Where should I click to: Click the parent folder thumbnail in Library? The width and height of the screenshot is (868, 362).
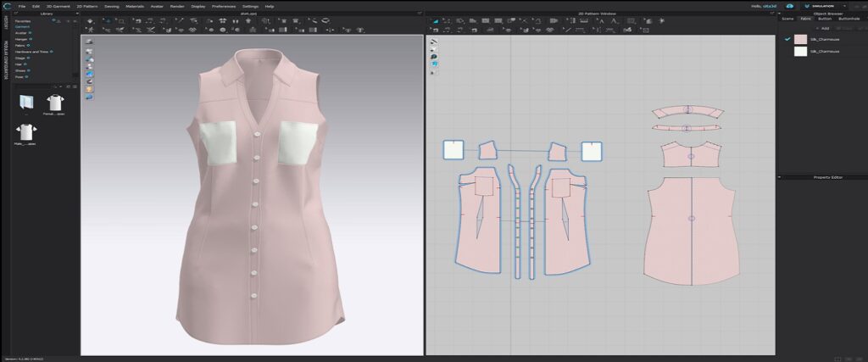tap(26, 103)
